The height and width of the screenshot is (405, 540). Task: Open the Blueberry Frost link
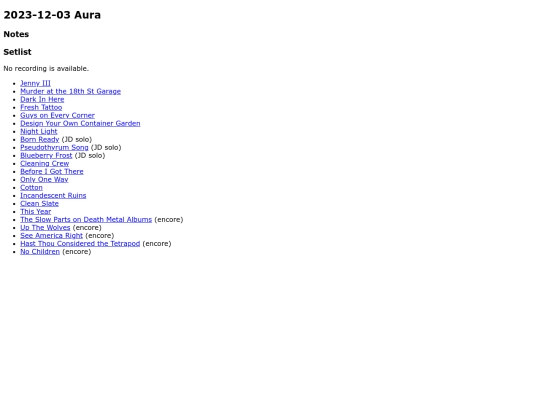46,155
